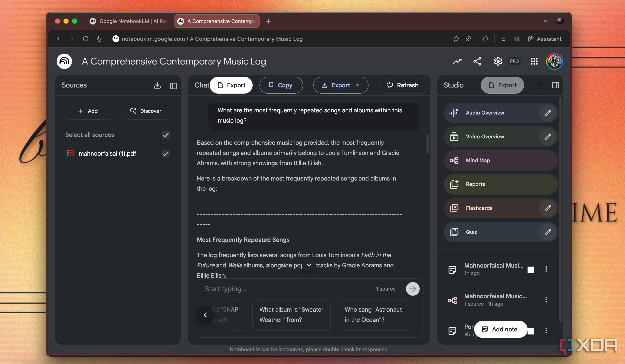The width and height of the screenshot is (625, 364).
Task: Edit Flashcards with pencil icon
Action: 548,208
